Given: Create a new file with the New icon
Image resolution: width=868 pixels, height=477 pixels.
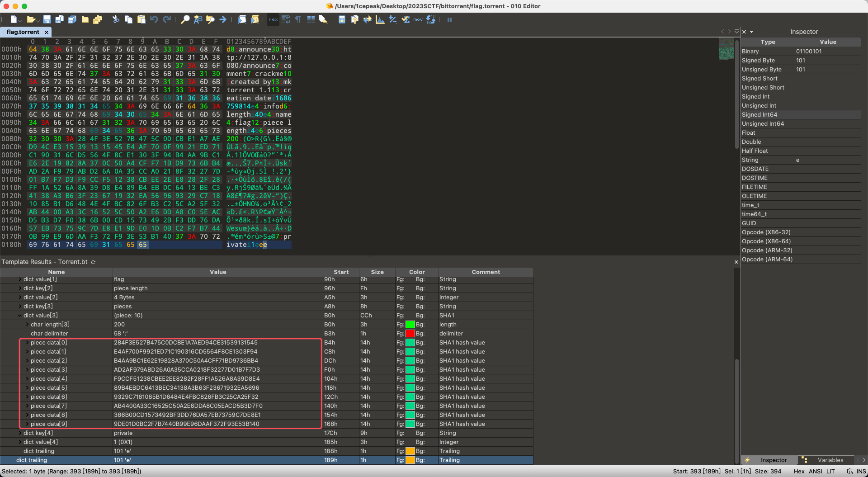Looking at the screenshot, I should [x=14, y=19].
